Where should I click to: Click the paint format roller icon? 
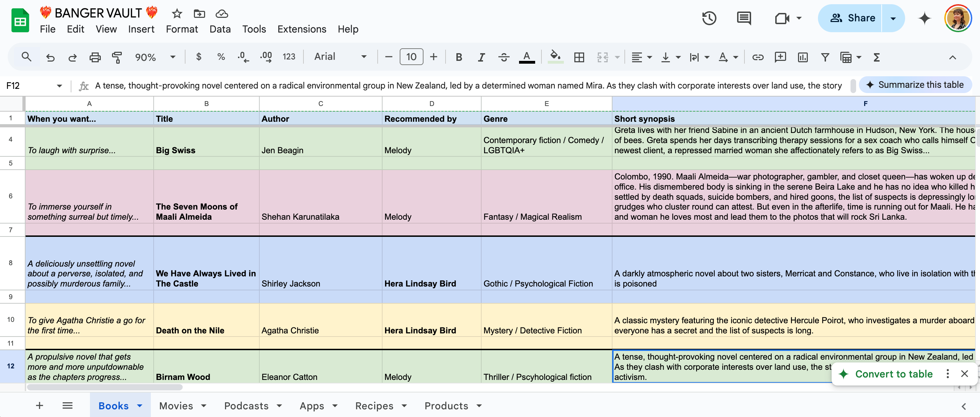pos(117,57)
